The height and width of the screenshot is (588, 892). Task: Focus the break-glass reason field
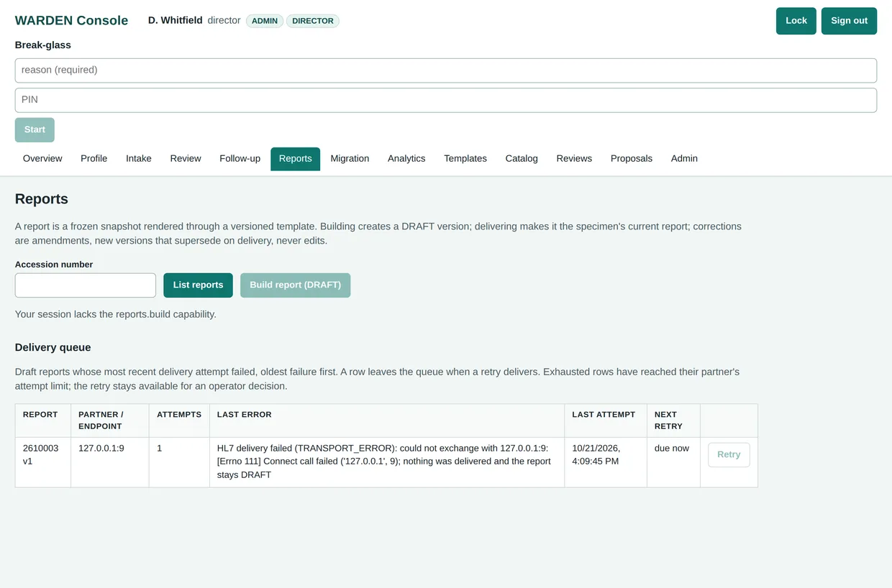[x=446, y=70]
